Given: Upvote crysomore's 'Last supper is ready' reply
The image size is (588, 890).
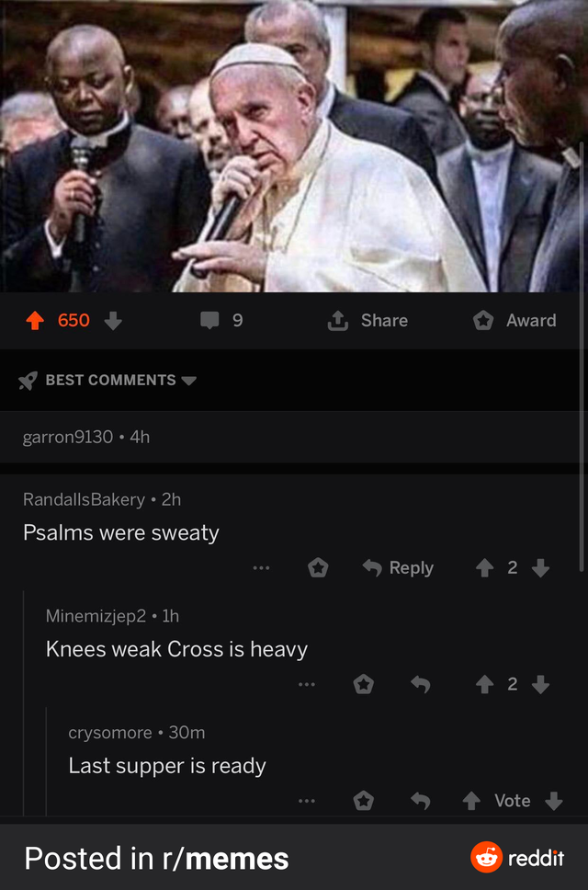Looking at the screenshot, I should (473, 801).
